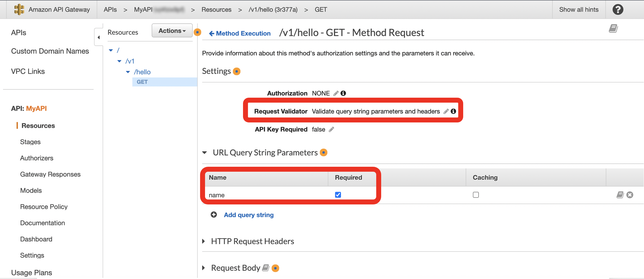Toggle Required checkbox for name parameter
Viewport: 644px width, 279px height.
pos(338,195)
